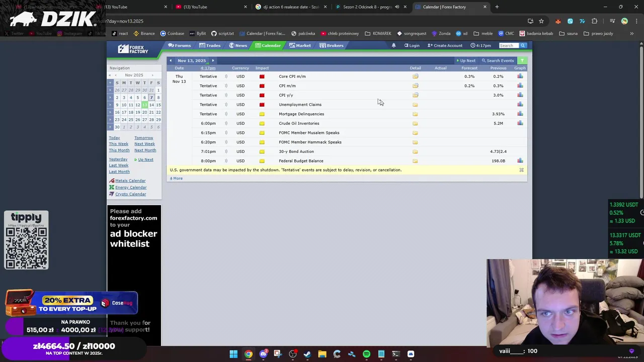
Task: Select the Calendar tab
Action: click(268, 45)
